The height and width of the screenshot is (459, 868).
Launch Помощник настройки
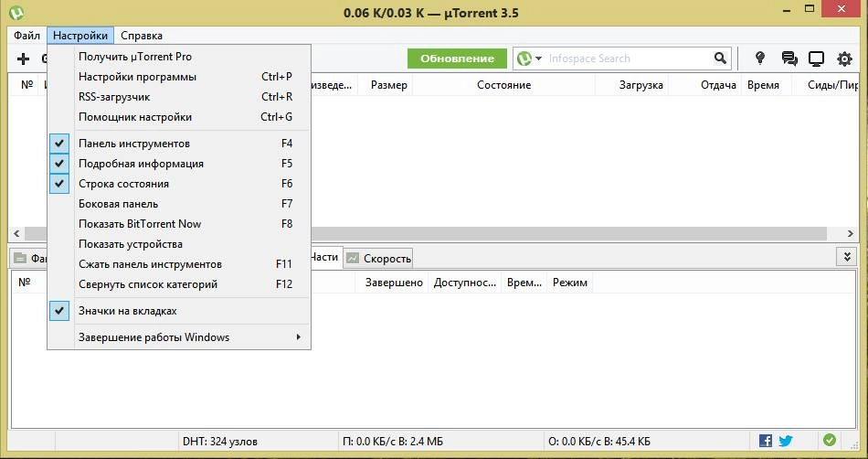(179, 117)
